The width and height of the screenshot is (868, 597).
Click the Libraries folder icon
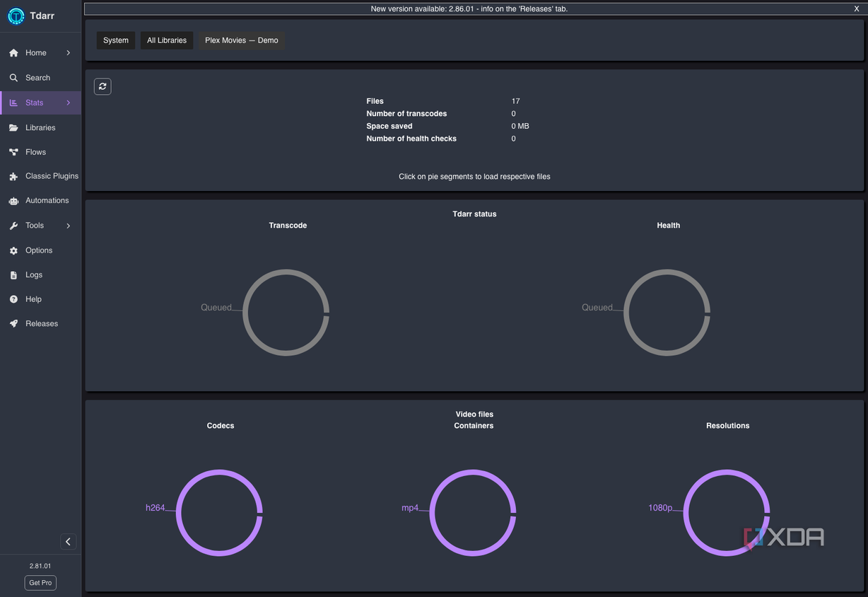(x=13, y=128)
